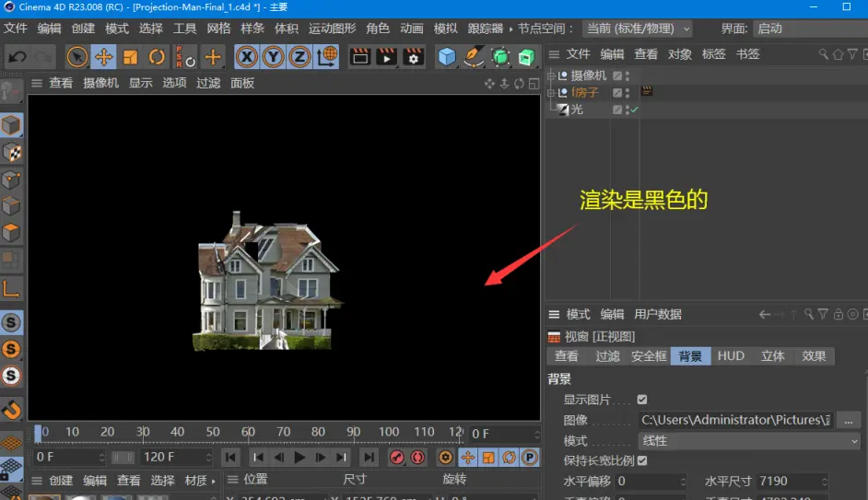
Task: Select the Live Selection tool
Action: pos(76,56)
